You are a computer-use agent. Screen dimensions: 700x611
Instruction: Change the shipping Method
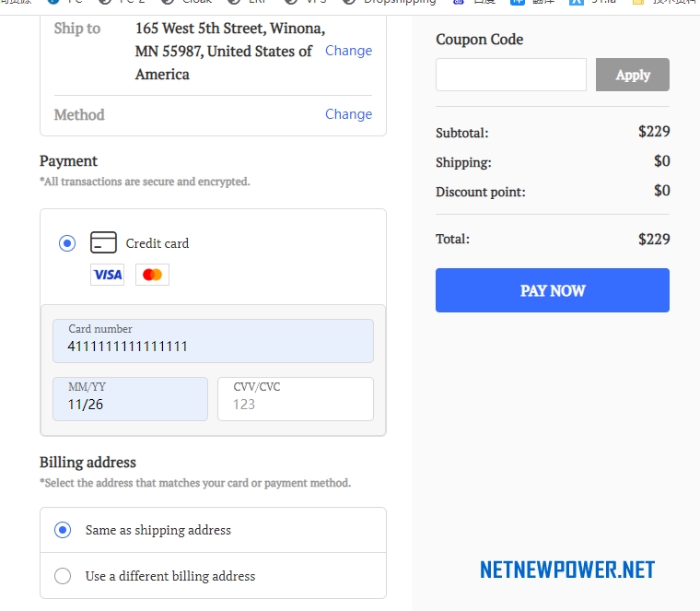click(349, 114)
